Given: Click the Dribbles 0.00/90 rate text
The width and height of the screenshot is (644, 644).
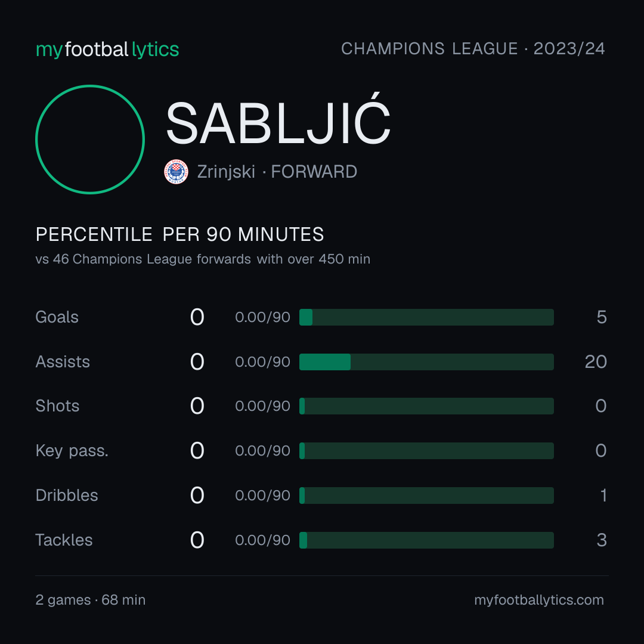Looking at the screenshot, I should 262,496.
